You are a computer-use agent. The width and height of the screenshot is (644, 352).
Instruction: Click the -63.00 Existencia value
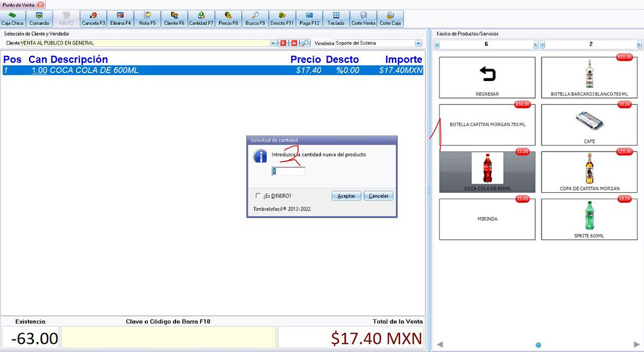tap(35, 338)
